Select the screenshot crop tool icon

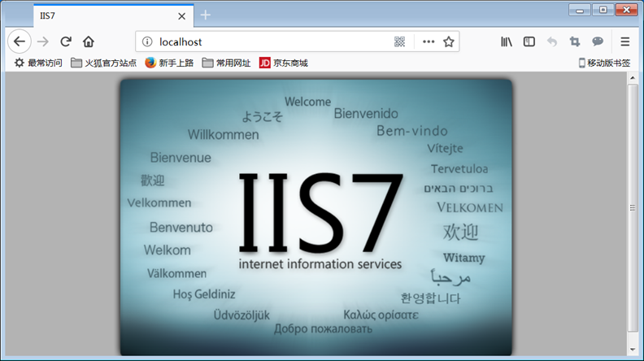click(575, 41)
